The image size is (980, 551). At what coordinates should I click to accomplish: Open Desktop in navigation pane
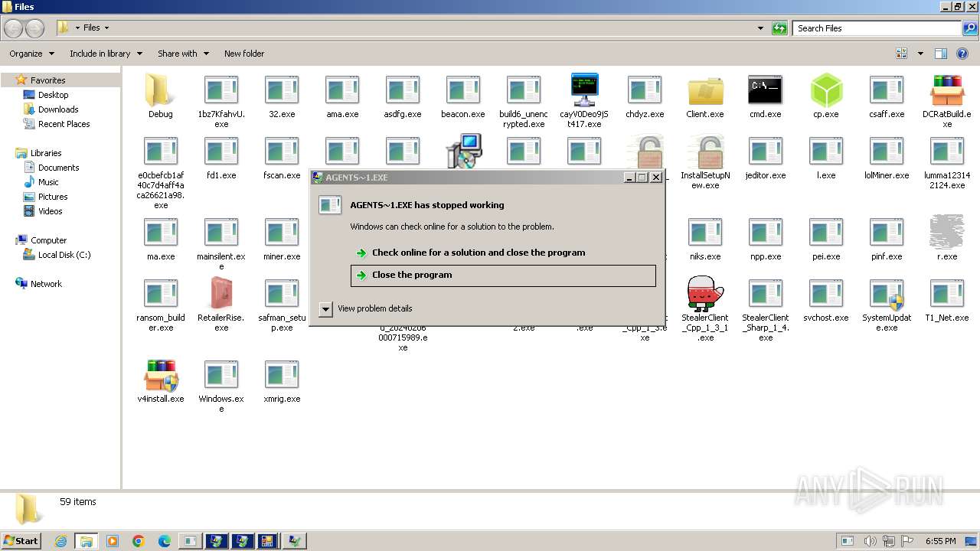coord(53,95)
